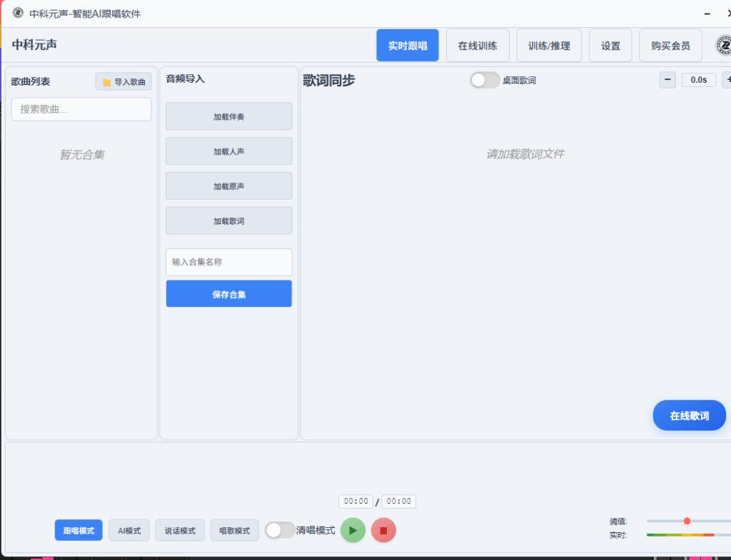Click the 保存合集 save collection button
Viewport: 731px width, 560px height.
228,293
